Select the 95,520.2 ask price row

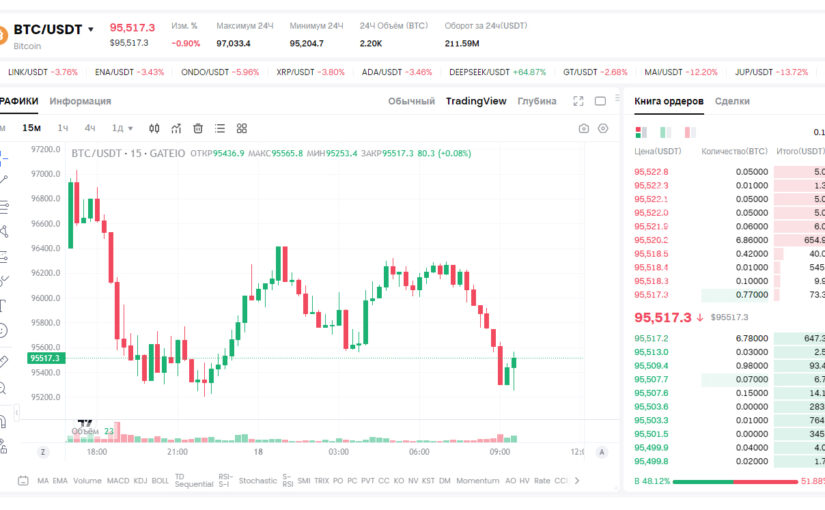[x=729, y=240]
